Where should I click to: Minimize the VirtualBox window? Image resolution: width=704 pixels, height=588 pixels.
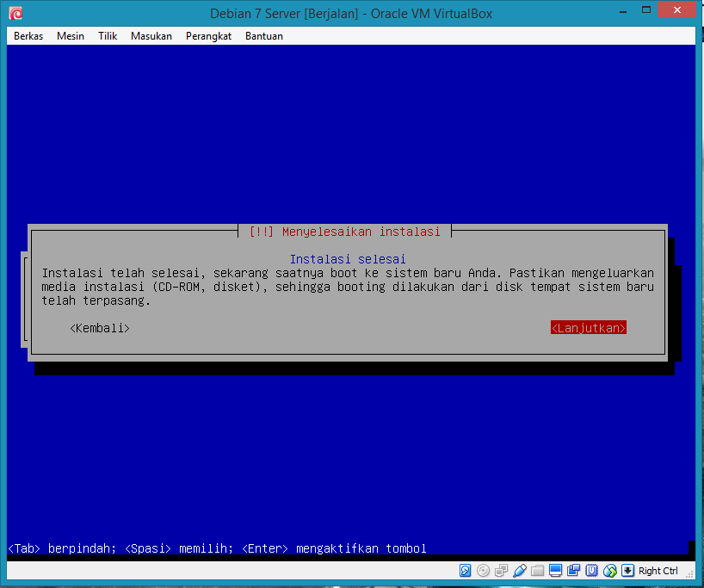[623, 11]
